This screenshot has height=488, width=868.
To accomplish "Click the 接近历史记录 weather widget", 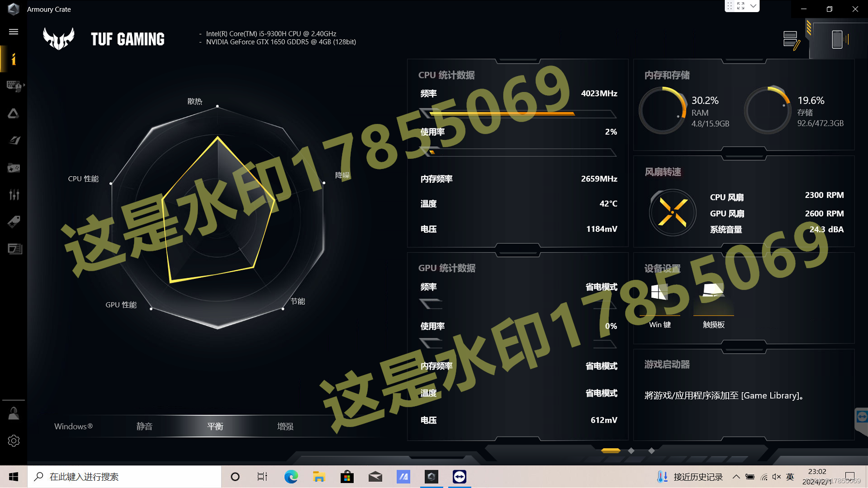I will point(689,477).
